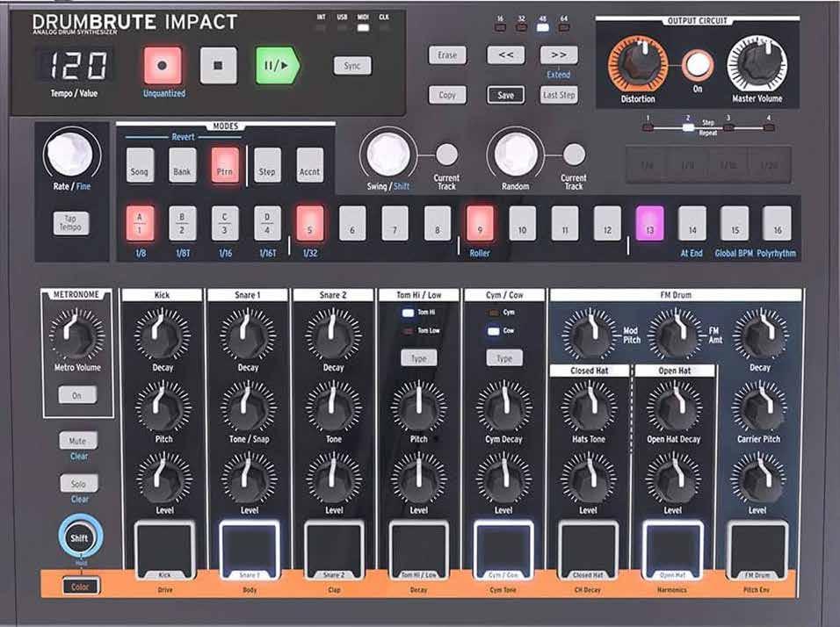
Task: Click the Stop button
Action: pos(218,65)
